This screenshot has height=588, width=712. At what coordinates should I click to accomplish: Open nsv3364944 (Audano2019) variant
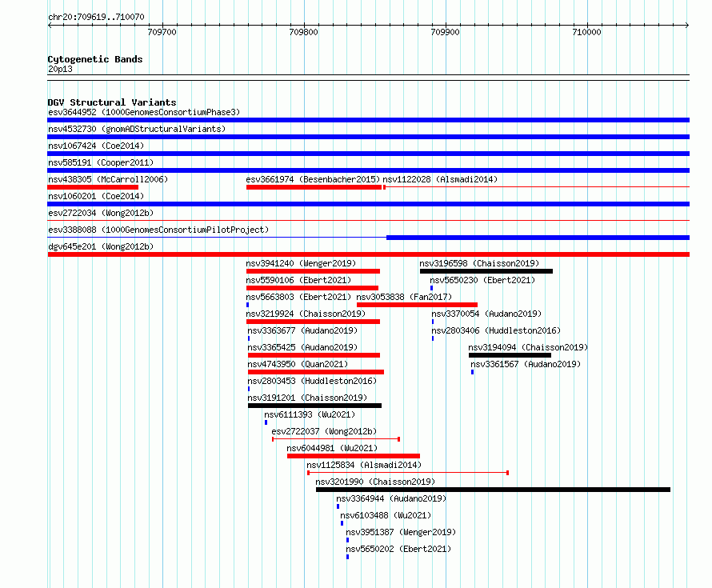(391, 498)
